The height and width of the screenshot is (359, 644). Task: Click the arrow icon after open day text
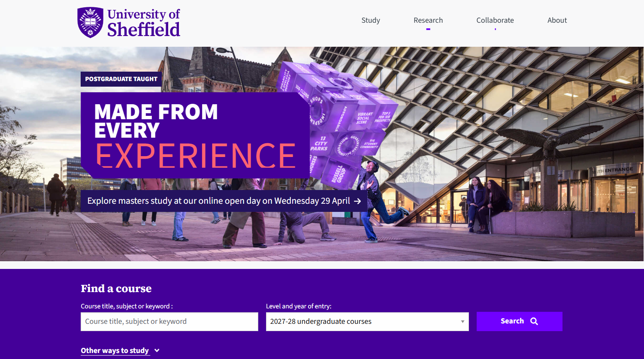pos(357,201)
